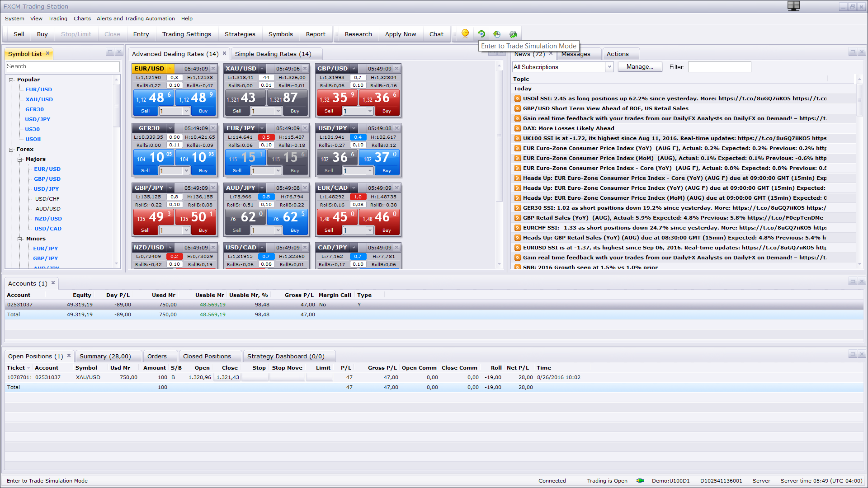Viewport: 868px width, 488px height.
Task: Click the green connection status icon in status bar
Action: pos(640,480)
